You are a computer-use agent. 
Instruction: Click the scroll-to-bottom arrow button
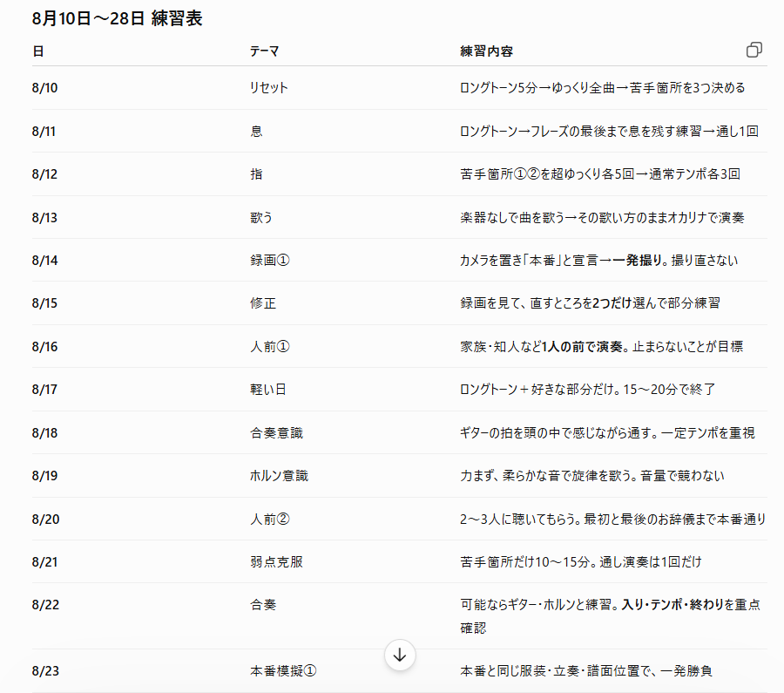tap(400, 655)
